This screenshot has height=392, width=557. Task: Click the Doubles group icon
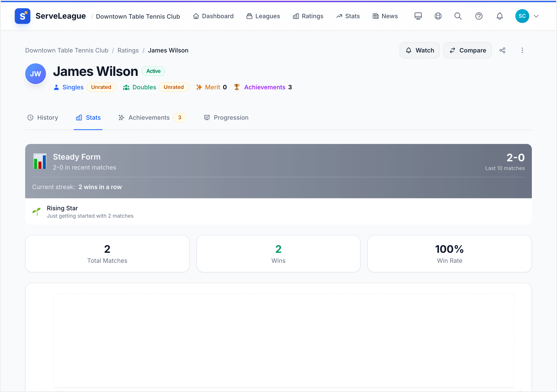(126, 87)
